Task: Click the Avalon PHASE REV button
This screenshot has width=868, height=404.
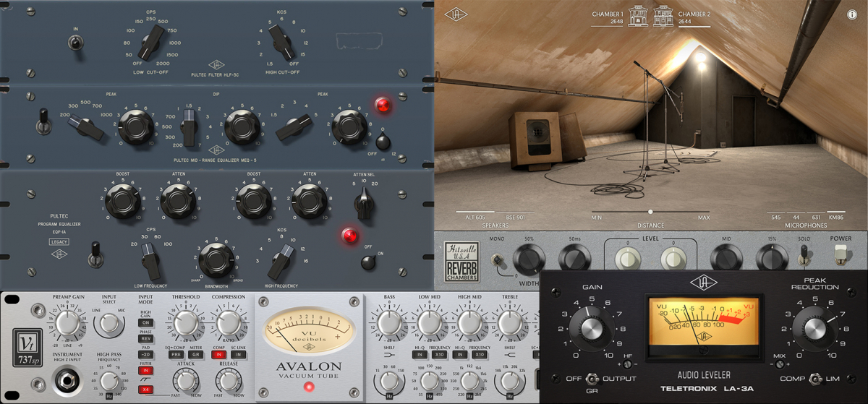Action: pos(146,339)
